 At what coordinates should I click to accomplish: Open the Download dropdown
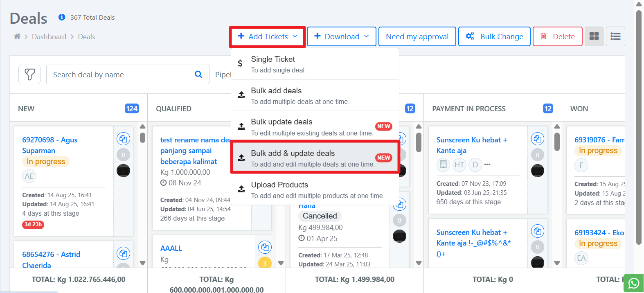pyautogui.click(x=342, y=36)
